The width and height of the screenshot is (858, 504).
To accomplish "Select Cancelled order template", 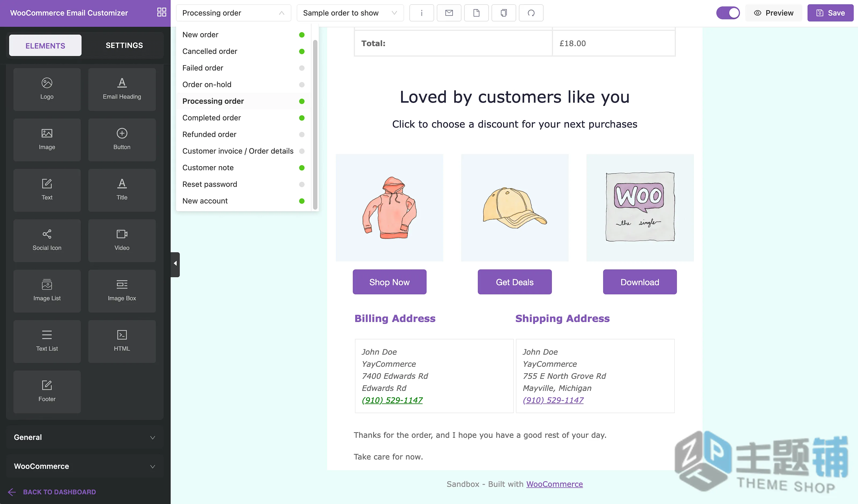I will pos(243,51).
